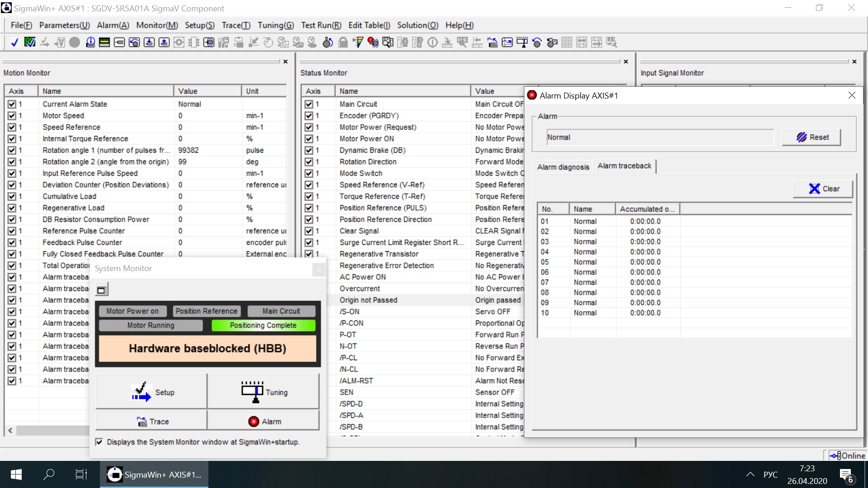Click the padlock write-prohibit toolbar icon
The height and width of the screenshot is (488, 868).
[343, 42]
